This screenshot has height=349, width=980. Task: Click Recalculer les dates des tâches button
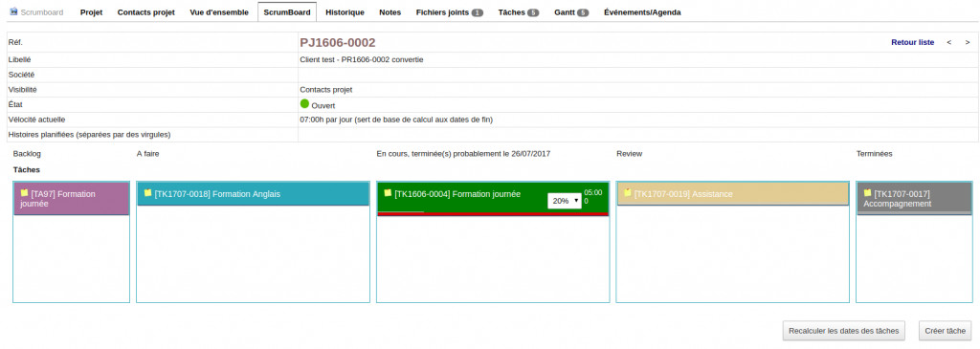(x=844, y=331)
